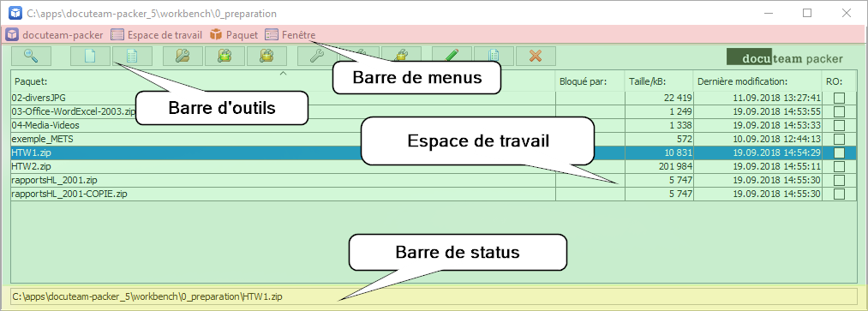Click the magnifying glass search icon
The height and width of the screenshot is (311, 868).
31,56
